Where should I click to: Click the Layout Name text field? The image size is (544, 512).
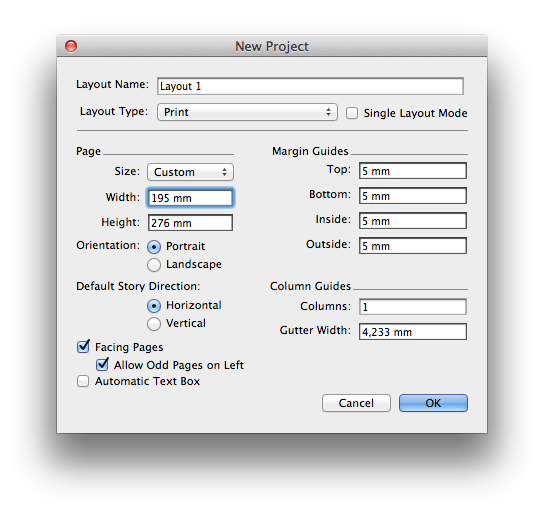tap(310, 86)
